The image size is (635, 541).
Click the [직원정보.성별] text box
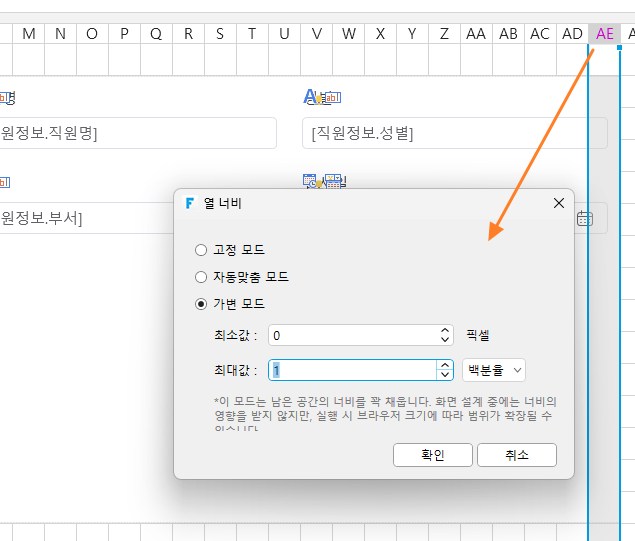coord(455,133)
